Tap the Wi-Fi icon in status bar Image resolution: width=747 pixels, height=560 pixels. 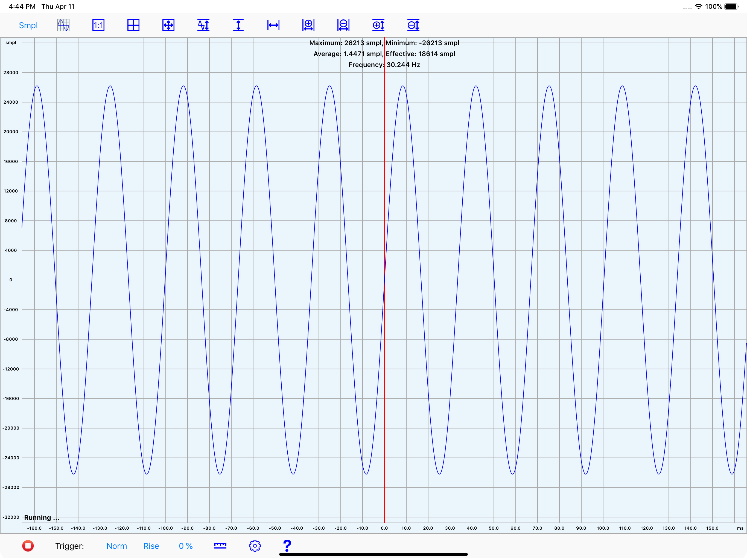click(x=699, y=6)
